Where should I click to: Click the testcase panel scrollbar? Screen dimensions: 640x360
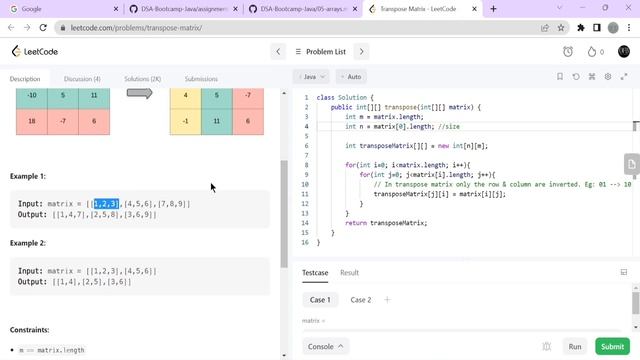636,303
